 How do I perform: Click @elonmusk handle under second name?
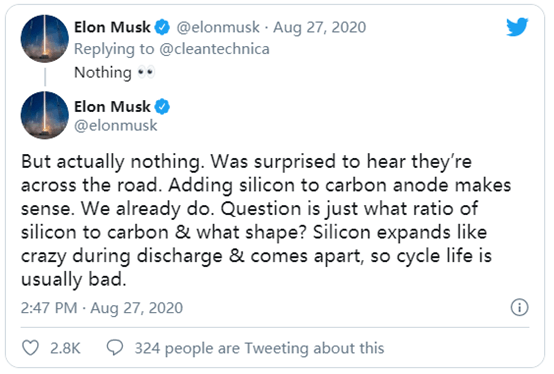click(116, 125)
